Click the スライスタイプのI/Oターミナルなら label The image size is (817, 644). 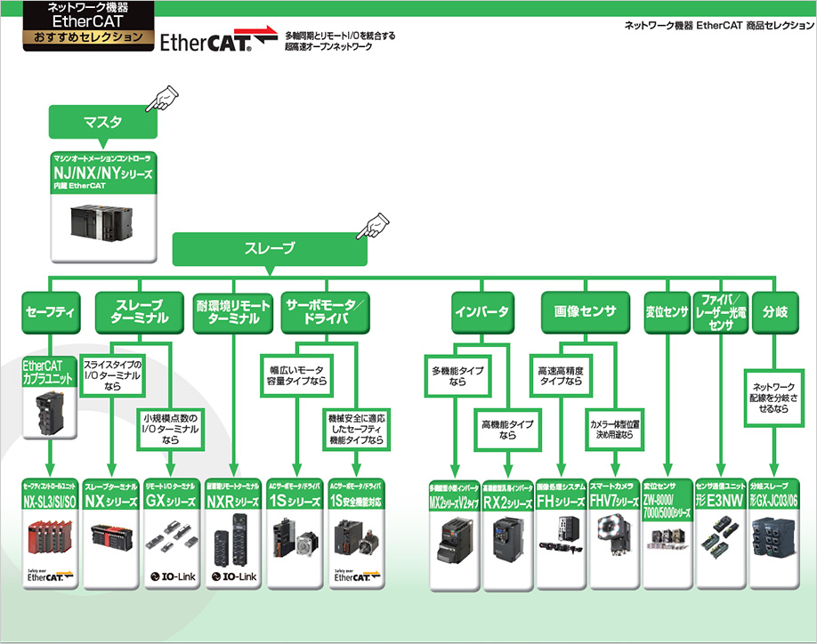click(112, 375)
